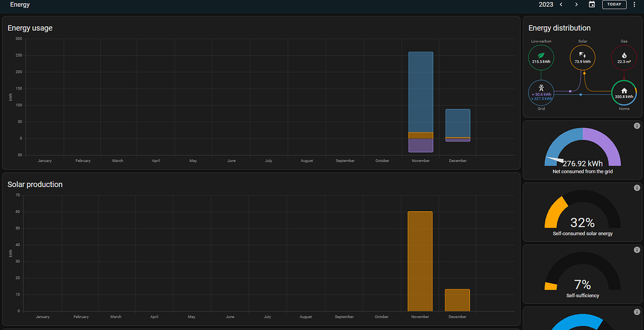Click the Energy distribution card title
This screenshot has width=644, height=330.
point(559,28)
